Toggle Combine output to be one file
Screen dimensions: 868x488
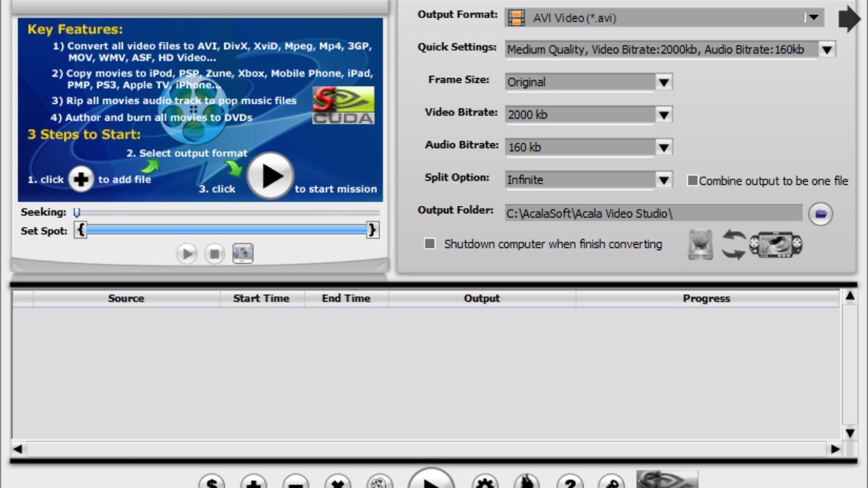pos(692,181)
